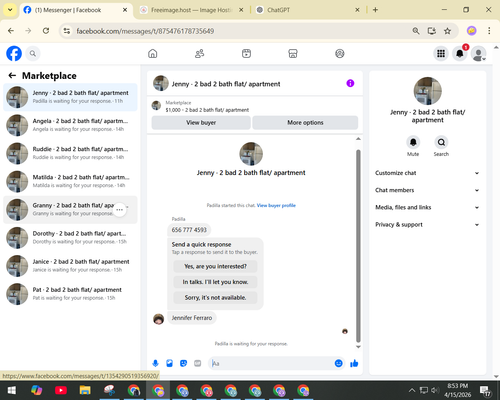Open the zoom magnifier icon in address bar

coord(416,31)
